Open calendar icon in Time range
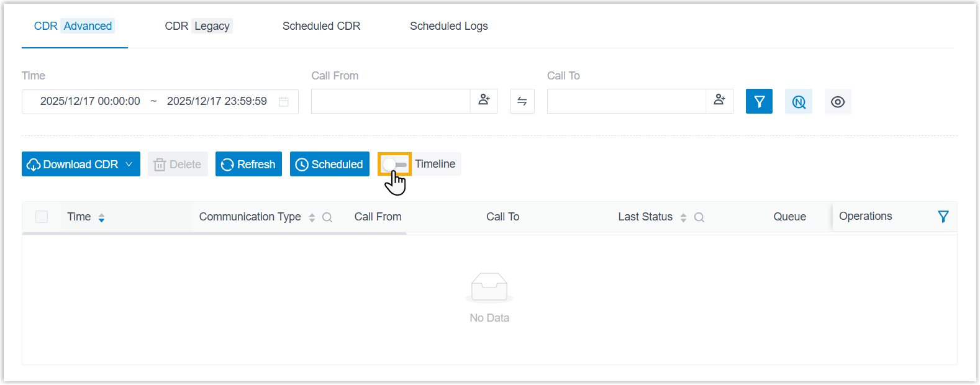Screen dimensions: 980x385 (x=284, y=102)
